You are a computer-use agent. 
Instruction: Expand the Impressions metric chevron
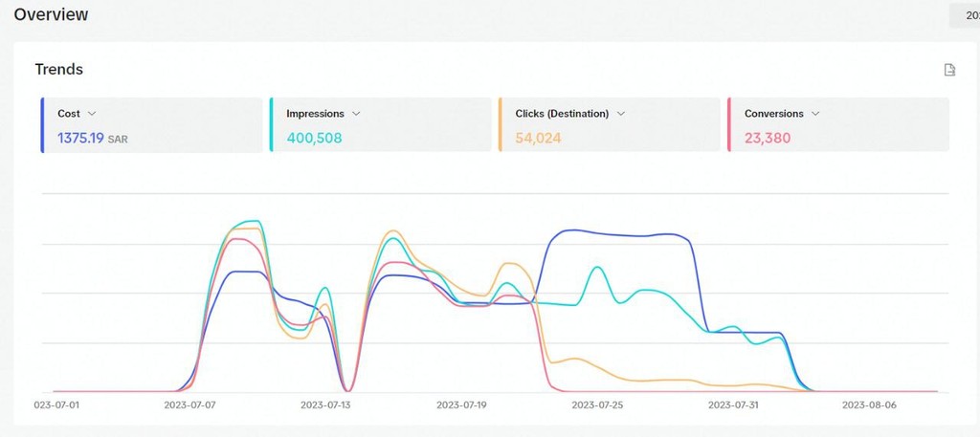356,114
